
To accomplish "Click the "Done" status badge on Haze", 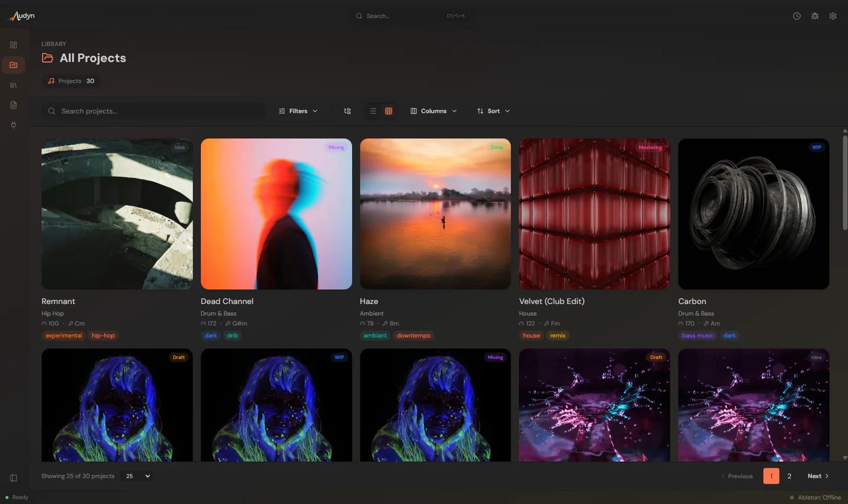I will [x=497, y=148].
